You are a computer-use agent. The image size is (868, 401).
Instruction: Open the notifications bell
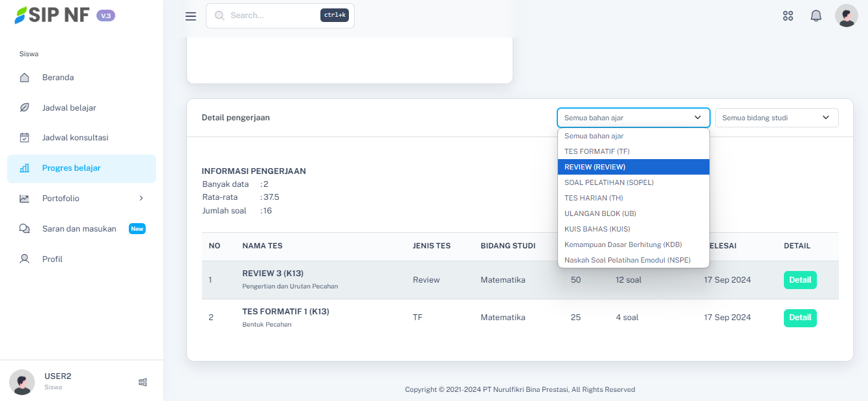tap(816, 16)
